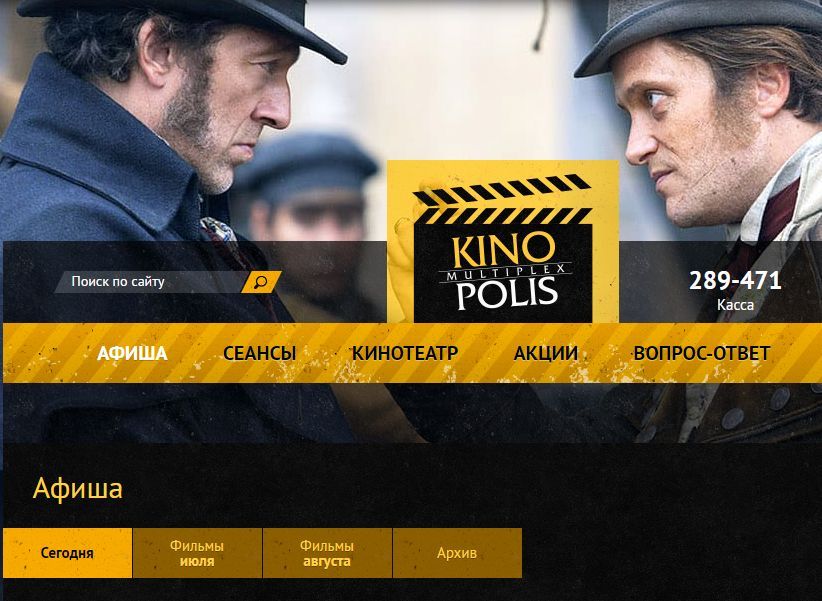The height and width of the screenshot is (601, 822).
Task: Open the КИНОТЕАТР page
Action: (x=405, y=353)
